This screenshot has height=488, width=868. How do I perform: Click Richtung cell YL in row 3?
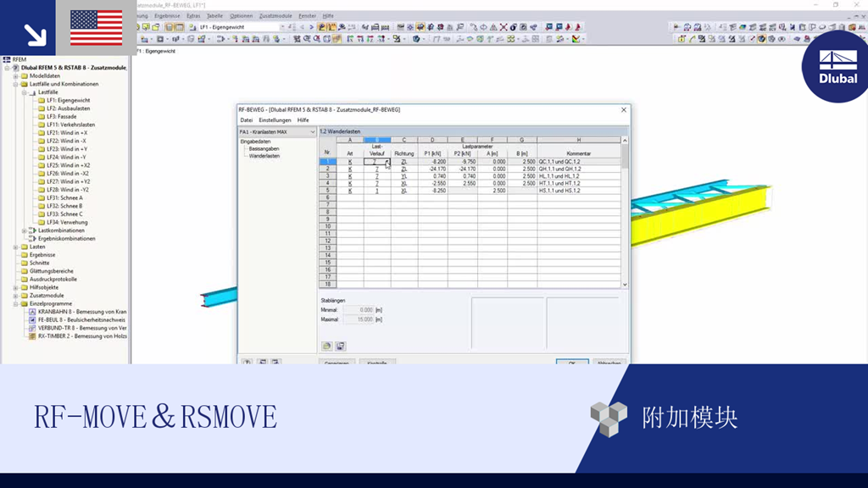point(404,176)
